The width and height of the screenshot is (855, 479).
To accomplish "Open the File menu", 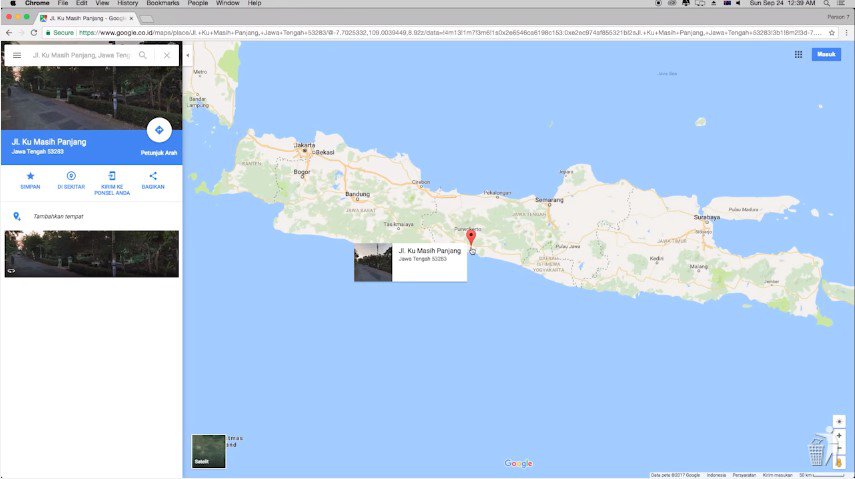I will pos(63,3).
